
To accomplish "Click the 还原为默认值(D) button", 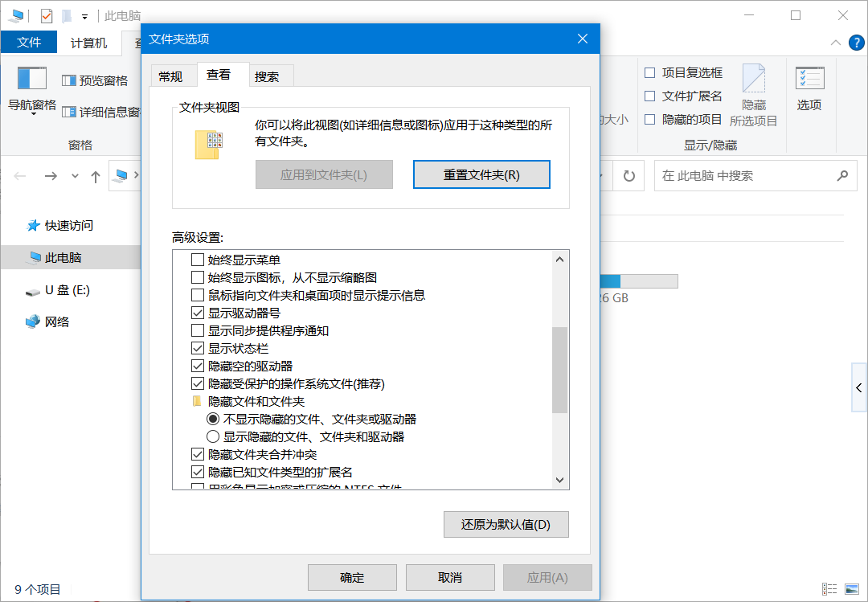I will (506, 525).
